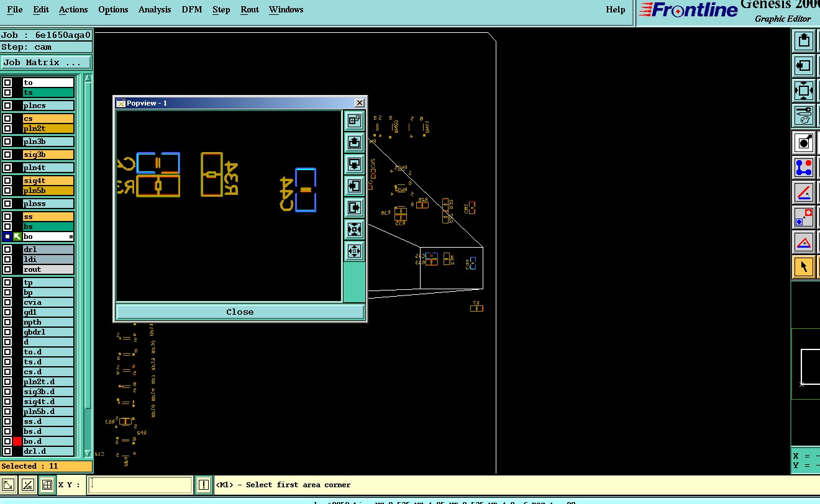Toggle checkbox for layer 'plncs'

coord(7,106)
